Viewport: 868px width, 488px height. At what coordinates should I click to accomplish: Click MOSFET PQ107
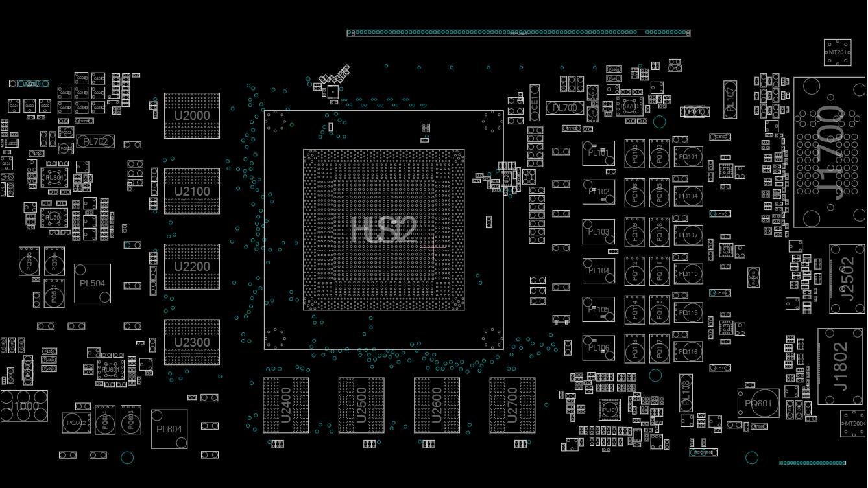[x=688, y=235]
